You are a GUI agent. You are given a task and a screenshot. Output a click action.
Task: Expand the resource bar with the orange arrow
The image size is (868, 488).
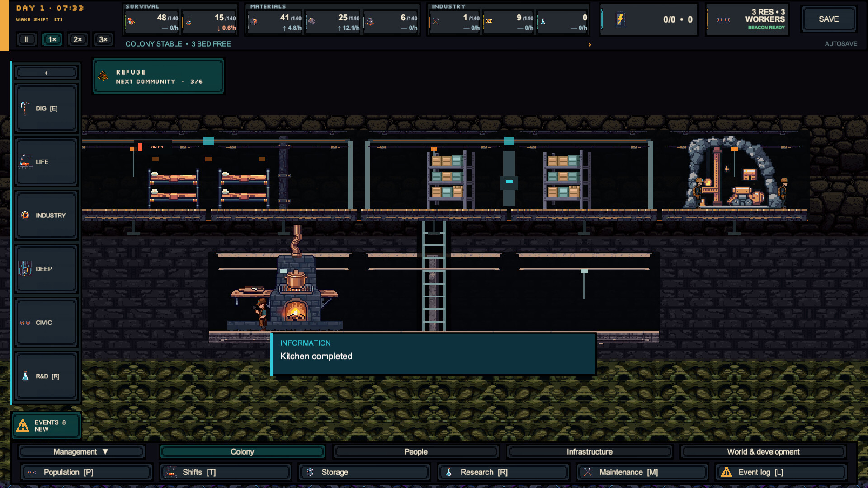pyautogui.click(x=590, y=45)
